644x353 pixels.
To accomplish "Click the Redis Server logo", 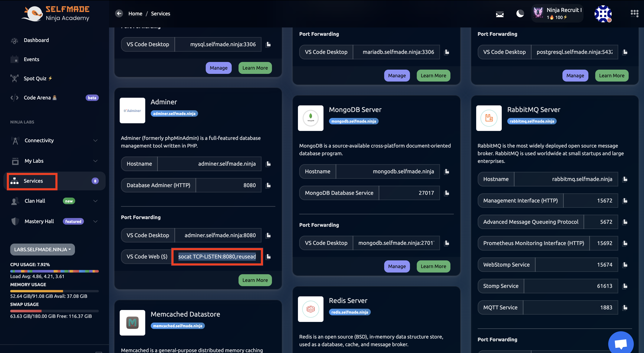I will tap(310, 309).
